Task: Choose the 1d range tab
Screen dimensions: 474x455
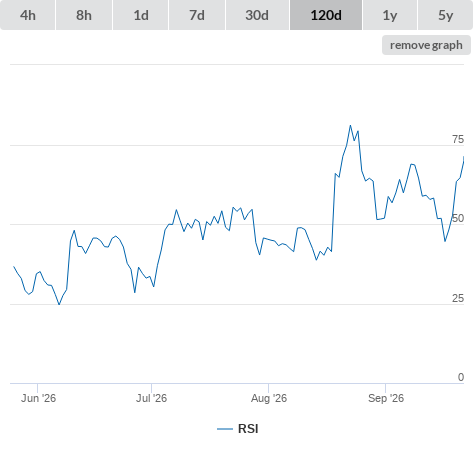Action: pos(141,15)
